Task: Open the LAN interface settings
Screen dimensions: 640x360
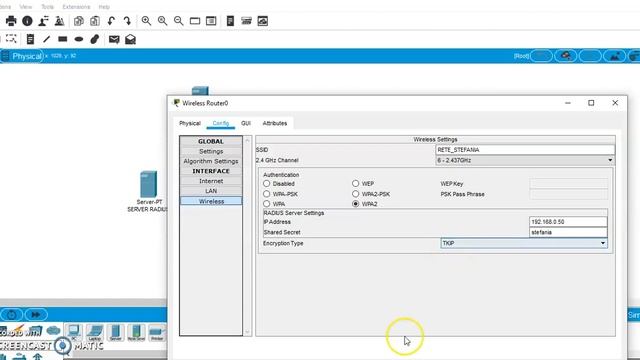Action: click(211, 191)
